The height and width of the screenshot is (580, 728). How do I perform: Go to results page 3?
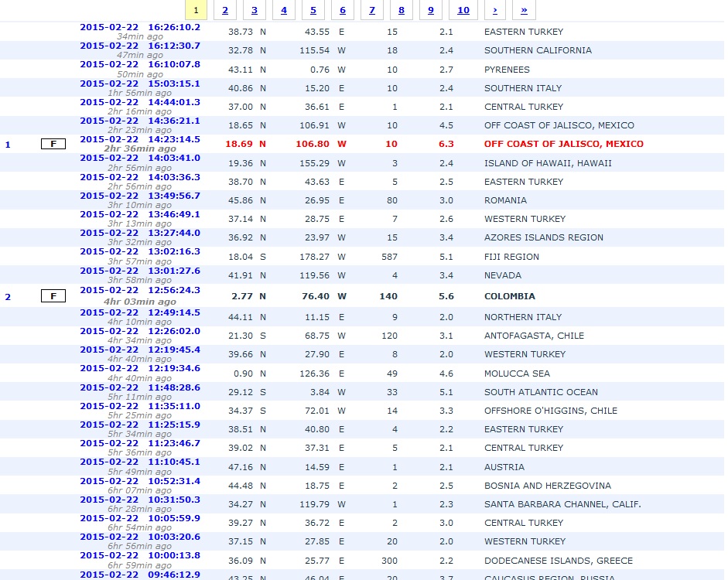(x=255, y=10)
